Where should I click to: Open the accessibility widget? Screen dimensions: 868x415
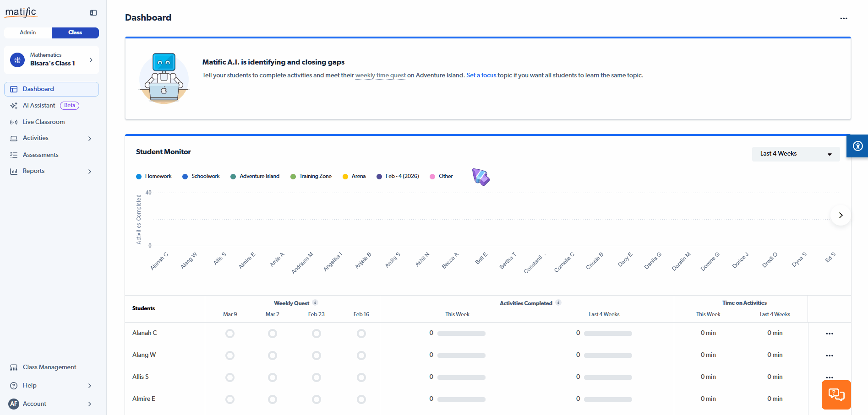(x=857, y=146)
